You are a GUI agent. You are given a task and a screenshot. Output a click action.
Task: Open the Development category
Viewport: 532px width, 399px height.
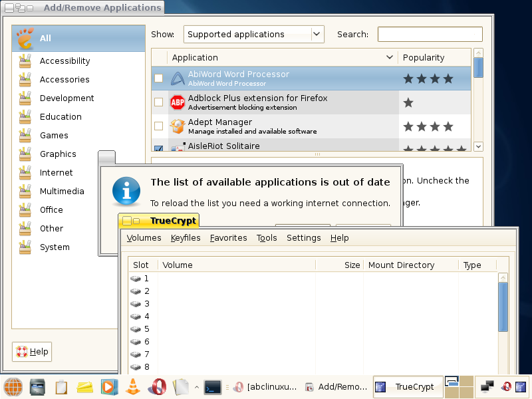point(67,98)
